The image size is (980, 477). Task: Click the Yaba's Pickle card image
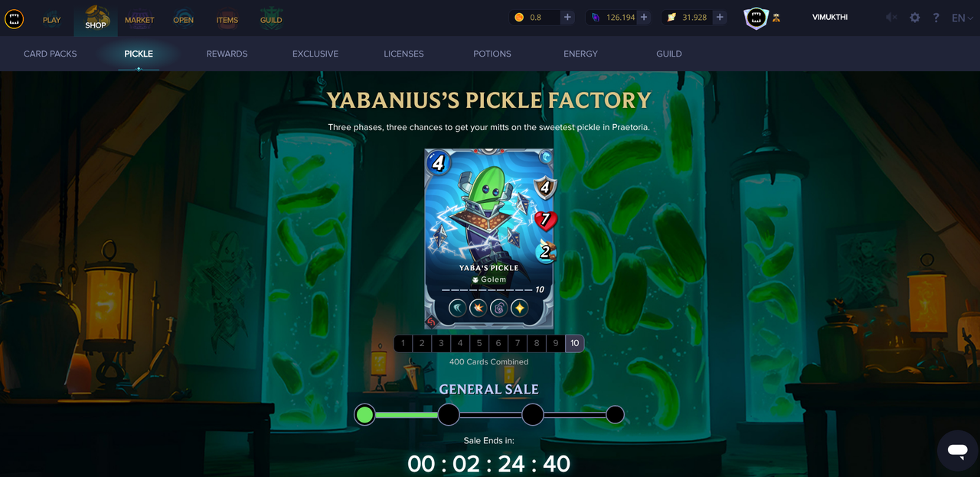(489, 238)
